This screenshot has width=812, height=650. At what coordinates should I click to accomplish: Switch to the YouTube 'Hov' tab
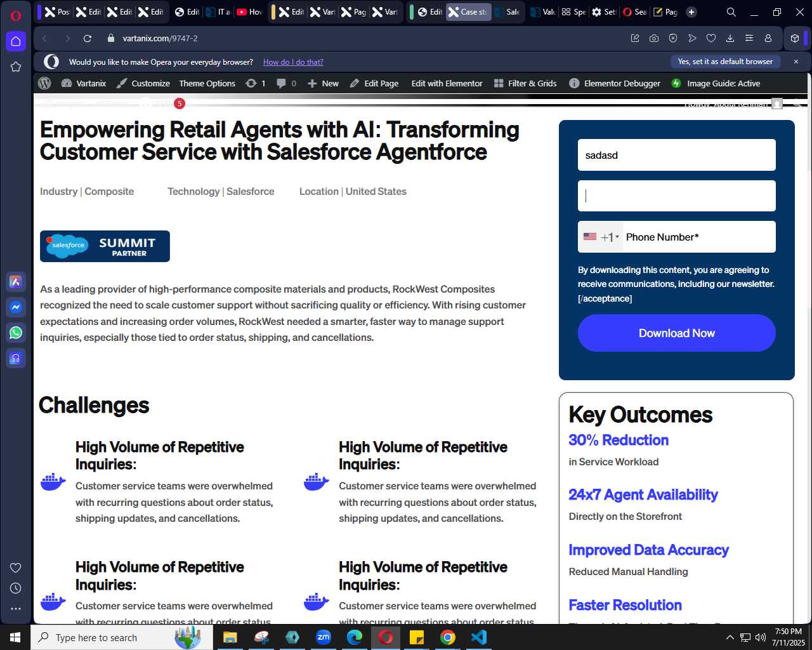[249, 12]
